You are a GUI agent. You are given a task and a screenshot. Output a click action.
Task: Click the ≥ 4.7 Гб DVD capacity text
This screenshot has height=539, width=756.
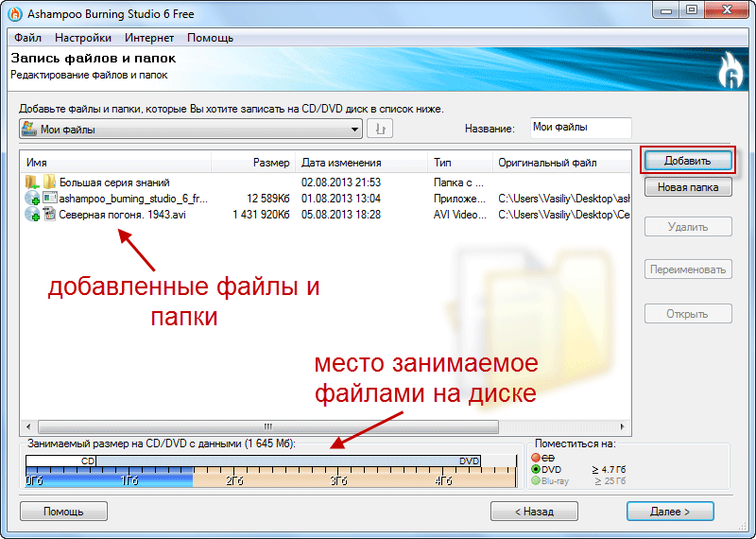pyautogui.click(x=609, y=469)
